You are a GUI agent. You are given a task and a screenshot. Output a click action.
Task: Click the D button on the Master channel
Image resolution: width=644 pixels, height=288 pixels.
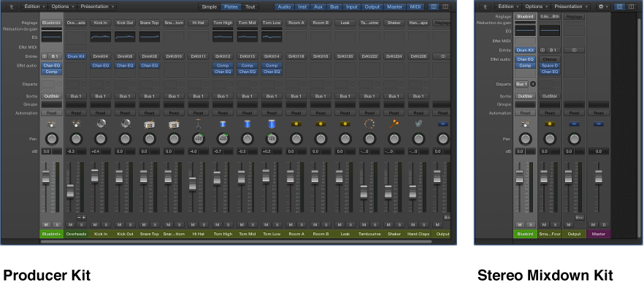coord(603,224)
